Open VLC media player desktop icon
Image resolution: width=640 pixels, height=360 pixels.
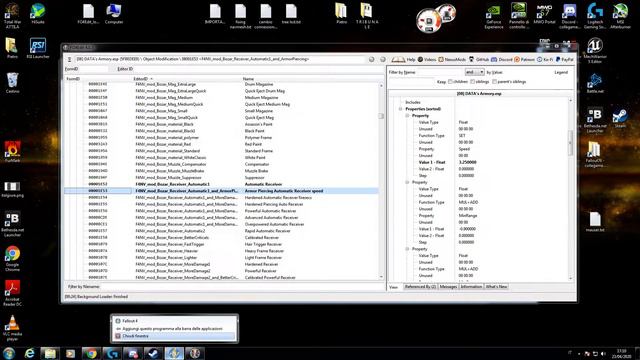12,328
